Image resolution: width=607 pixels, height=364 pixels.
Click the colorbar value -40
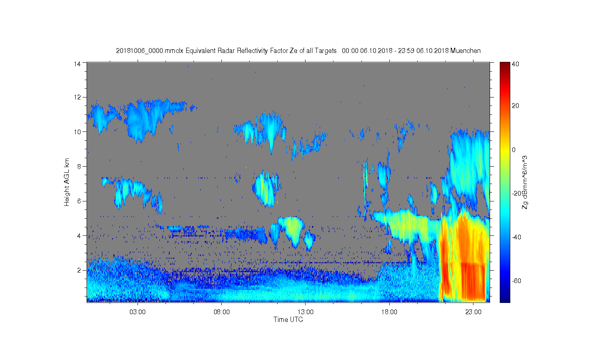[517, 237]
